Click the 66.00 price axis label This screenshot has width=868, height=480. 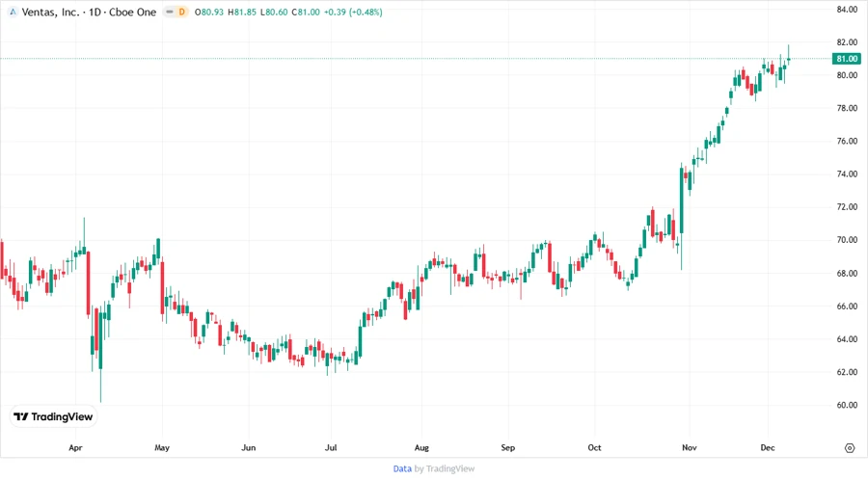click(847, 307)
